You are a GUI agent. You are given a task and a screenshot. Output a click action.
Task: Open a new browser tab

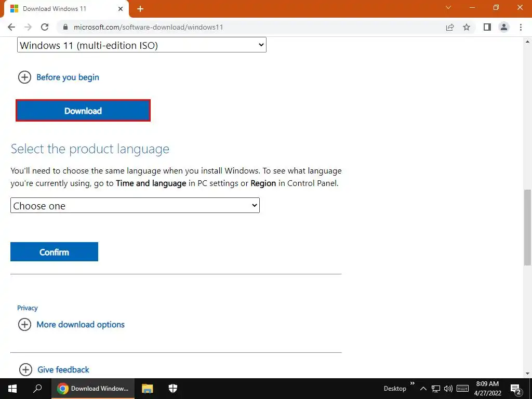click(x=140, y=9)
